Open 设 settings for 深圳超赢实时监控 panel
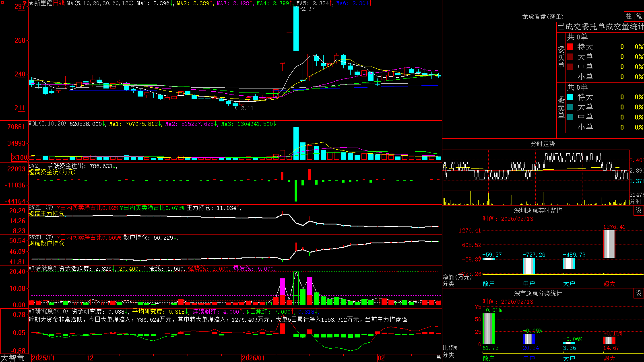This screenshot has height=362, width=644. [639, 210]
